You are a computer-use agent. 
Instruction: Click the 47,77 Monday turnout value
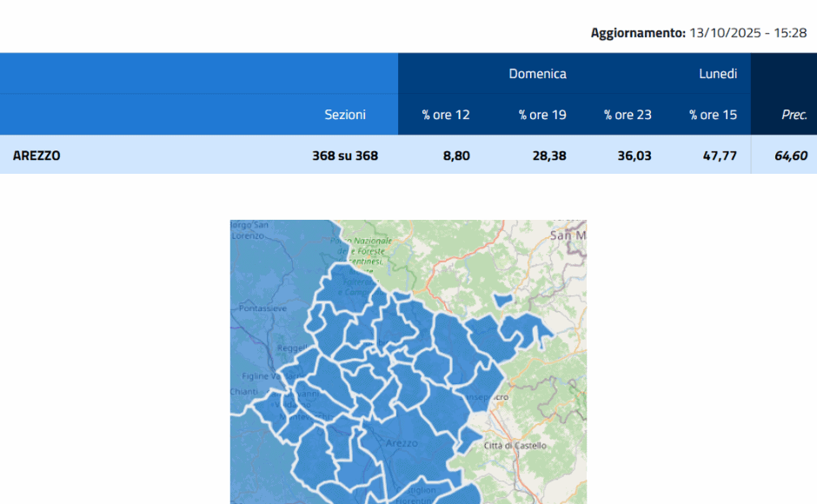[719, 156]
